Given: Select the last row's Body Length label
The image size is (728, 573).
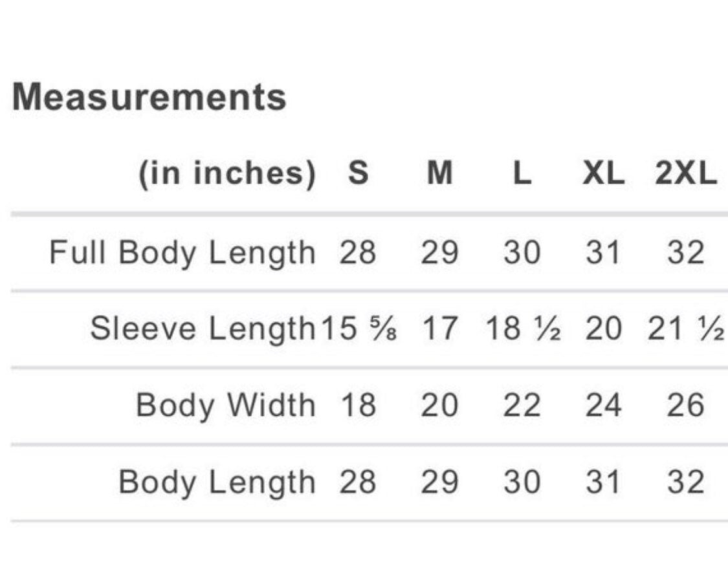Looking at the screenshot, I should pyautogui.click(x=217, y=482).
